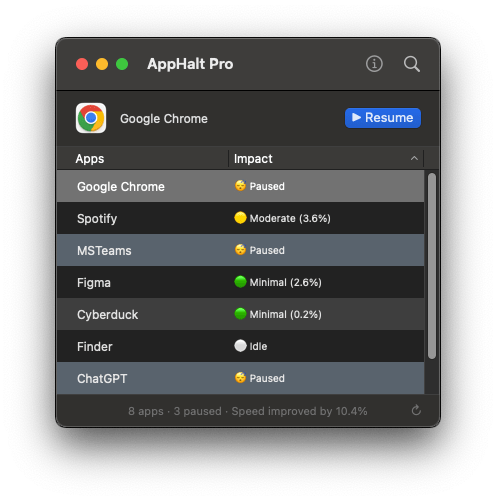Click the Paused status in MSTeams row
Viewport: 496px width, 501px height.
tap(267, 250)
